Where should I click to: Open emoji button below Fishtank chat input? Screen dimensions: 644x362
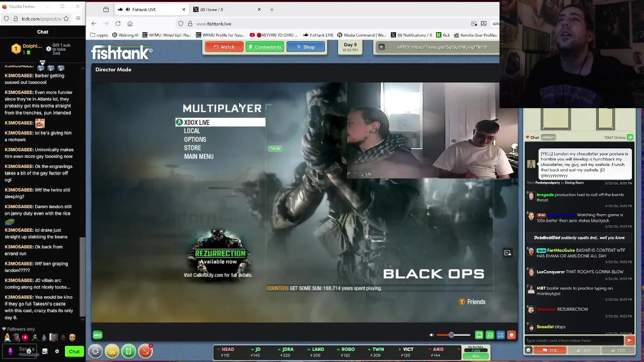point(528,350)
